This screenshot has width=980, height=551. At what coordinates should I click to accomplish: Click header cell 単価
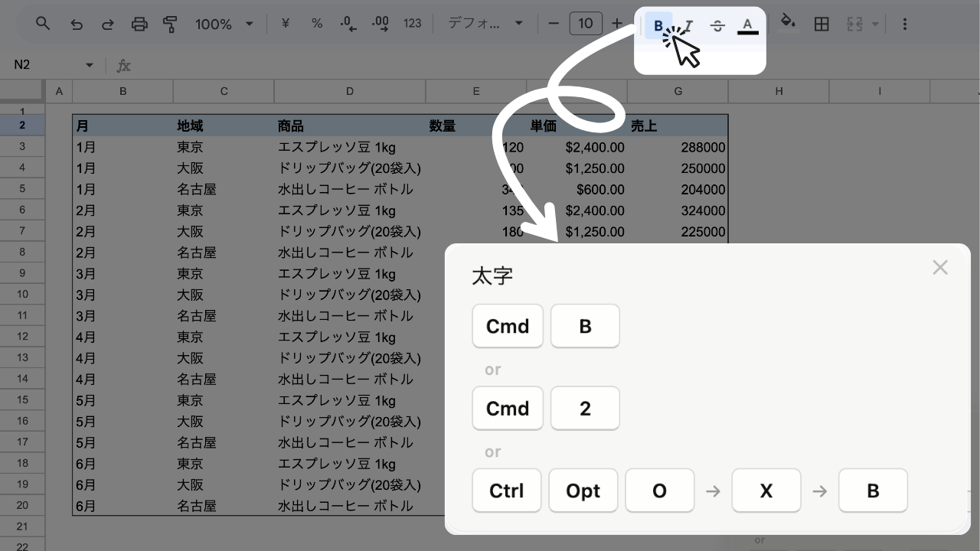[577, 126]
